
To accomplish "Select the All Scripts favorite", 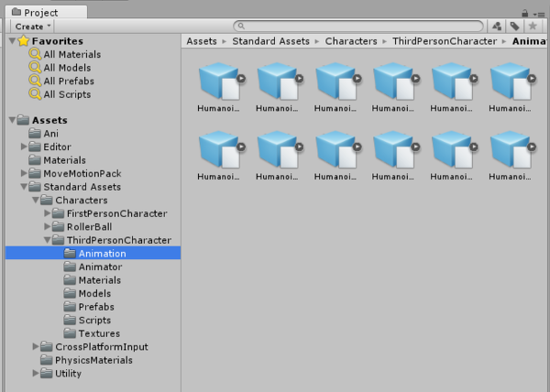I will click(67, 94).
